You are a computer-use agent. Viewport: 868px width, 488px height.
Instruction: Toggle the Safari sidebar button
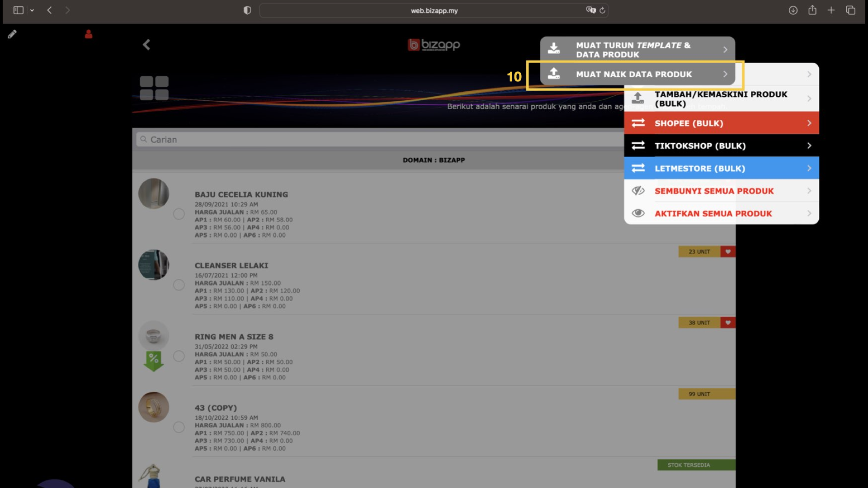(x=18, y=10)
